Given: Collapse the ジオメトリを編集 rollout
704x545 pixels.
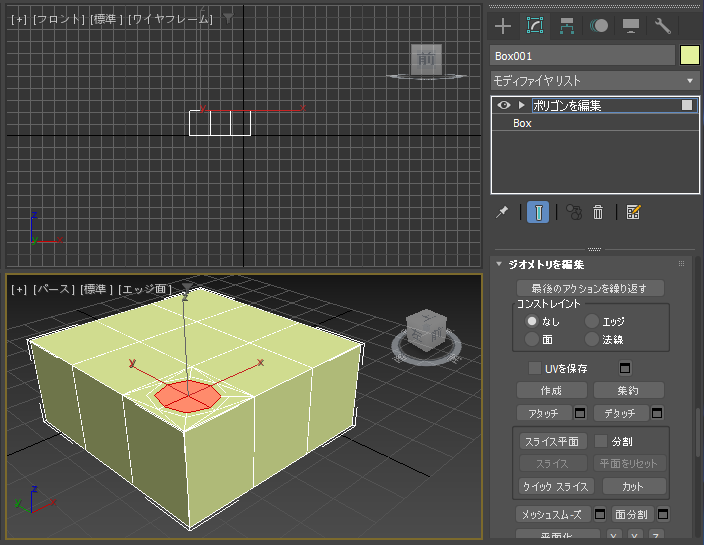Looking at the screenshot, I should [499, 264].
